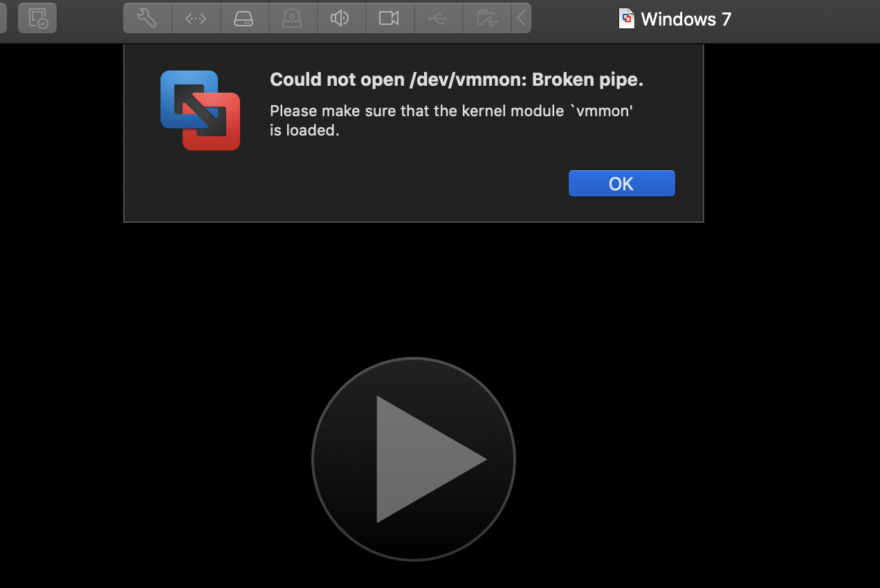Click the Windows 7 window title text
This screenshot has width=880, height=588.
(x=686, y=19)
